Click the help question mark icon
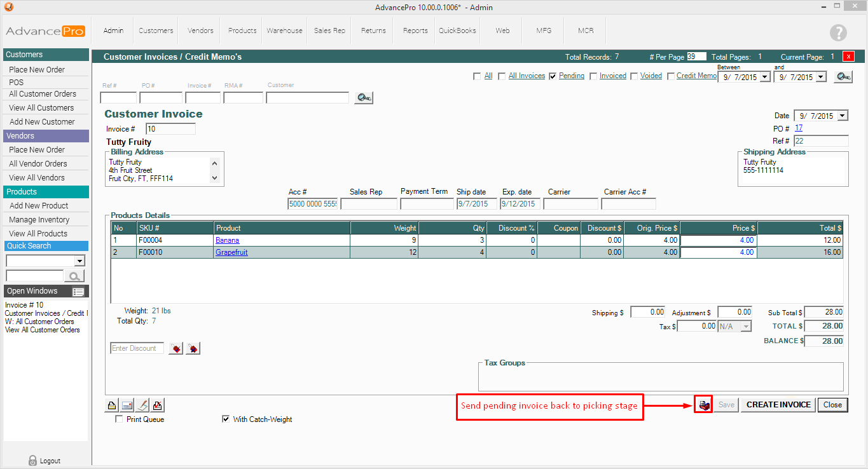This screenshot has height=469, width=868. [838, 33]
